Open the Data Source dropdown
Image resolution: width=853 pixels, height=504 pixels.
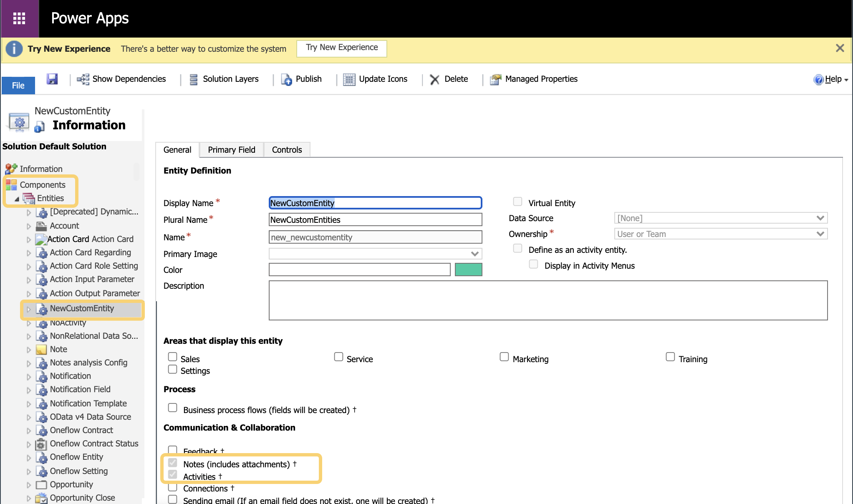[x=721, y=218]
